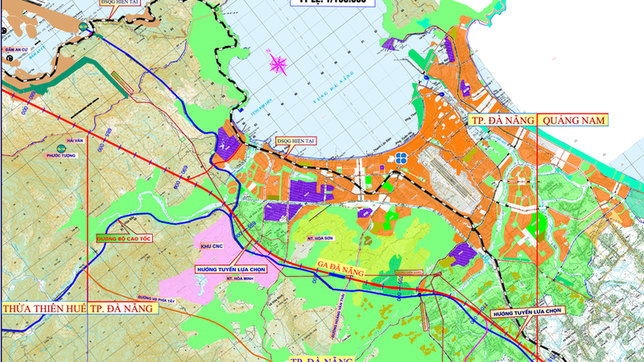Viewport: 644px width, 362px height.
Task: Select the 'ĐẦM AN CƯ' label
Action: [x=16, y=49]
